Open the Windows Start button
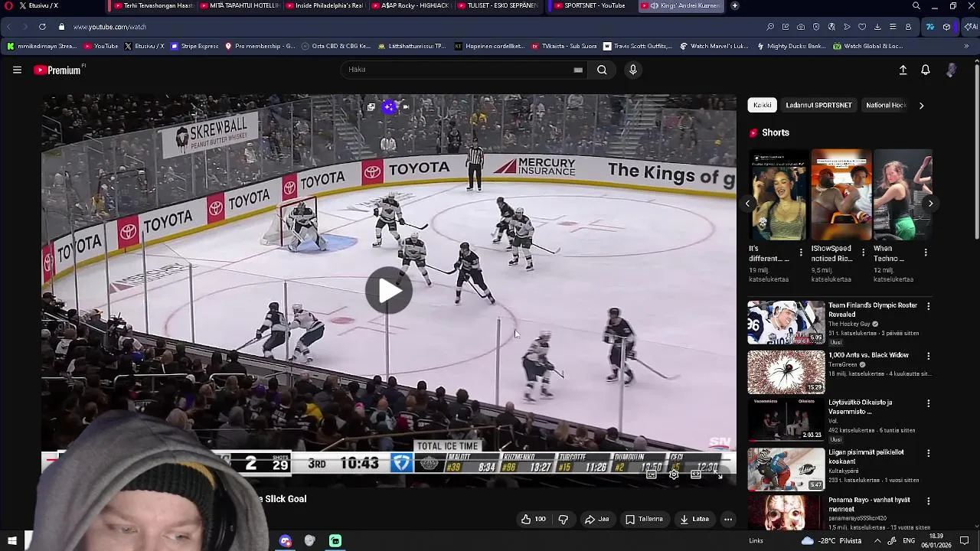 (x=12, y=541)
